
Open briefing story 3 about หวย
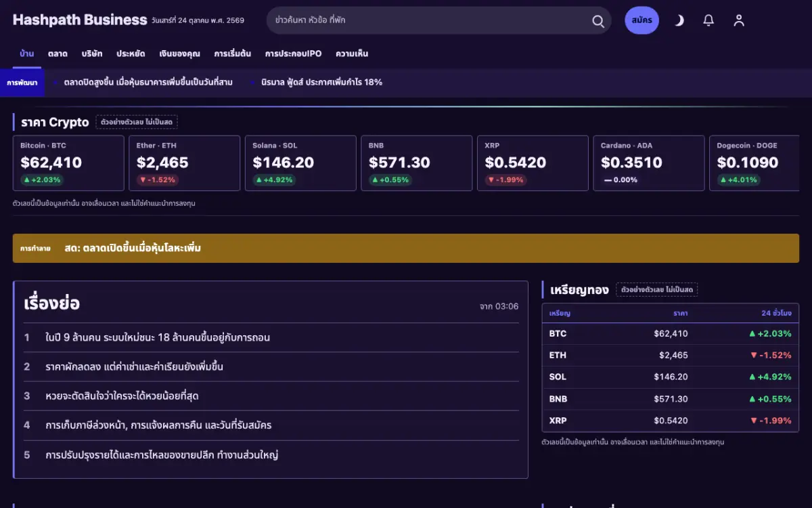(x=271, y=396)
